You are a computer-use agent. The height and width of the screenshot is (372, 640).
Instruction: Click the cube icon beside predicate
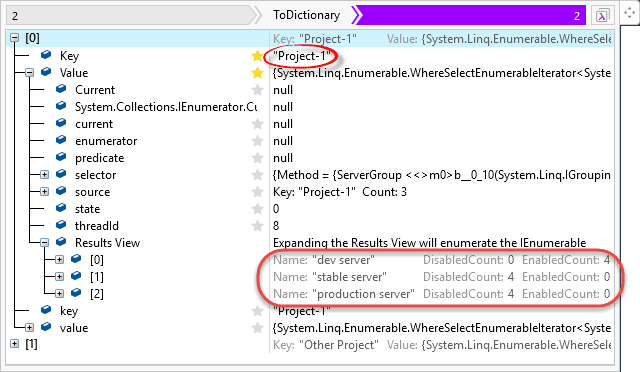(x=61, y=157)
